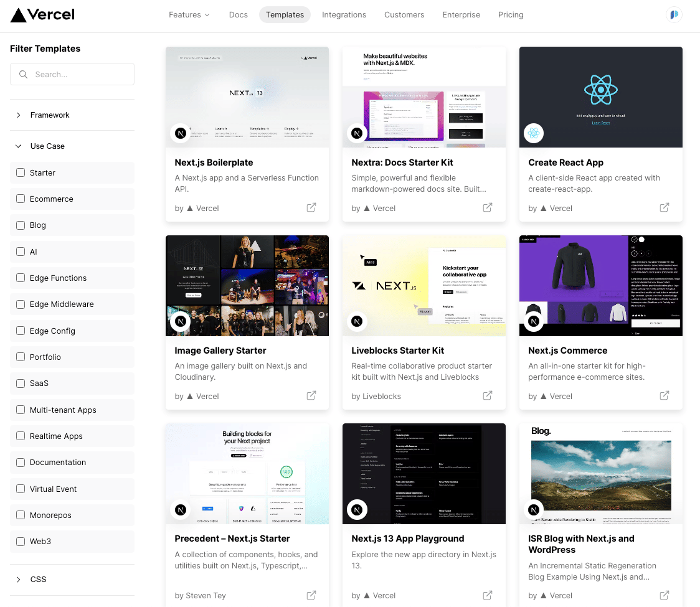
Task: Enable the Web3 filter
Action: coord(19,541)
